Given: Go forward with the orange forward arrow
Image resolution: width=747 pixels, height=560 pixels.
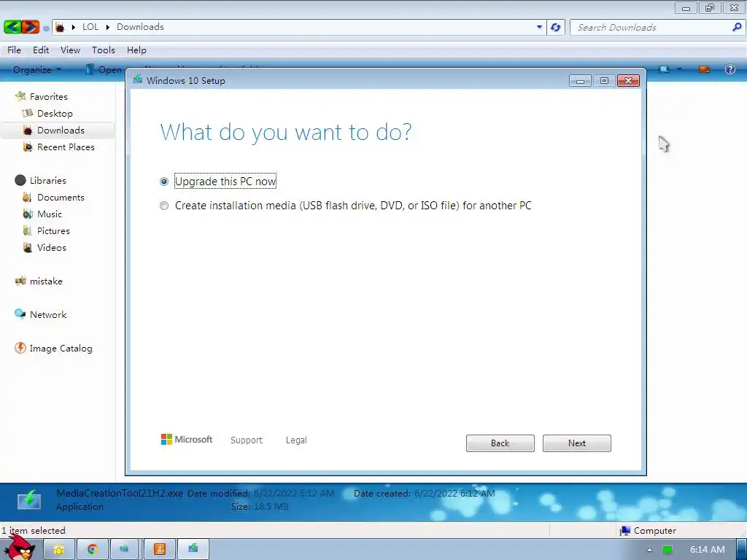Looking at the screenshot, I should pyautogui.click(x=30, y=27).
